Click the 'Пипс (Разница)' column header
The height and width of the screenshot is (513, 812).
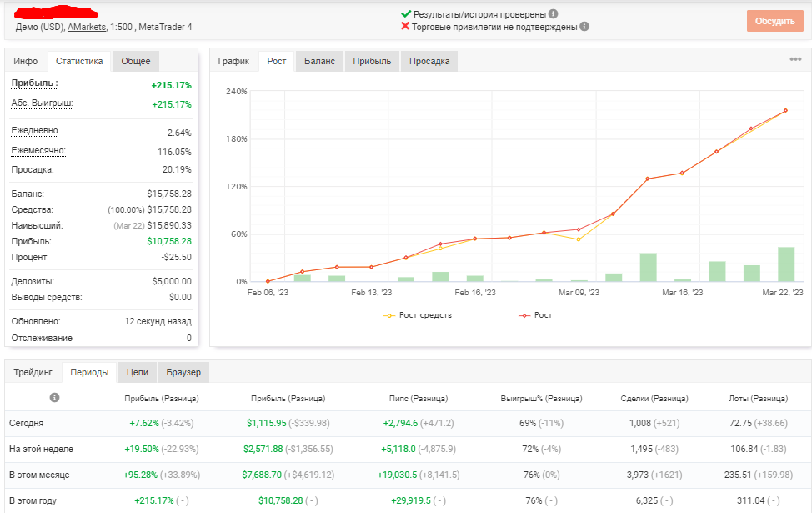(419, 399)
